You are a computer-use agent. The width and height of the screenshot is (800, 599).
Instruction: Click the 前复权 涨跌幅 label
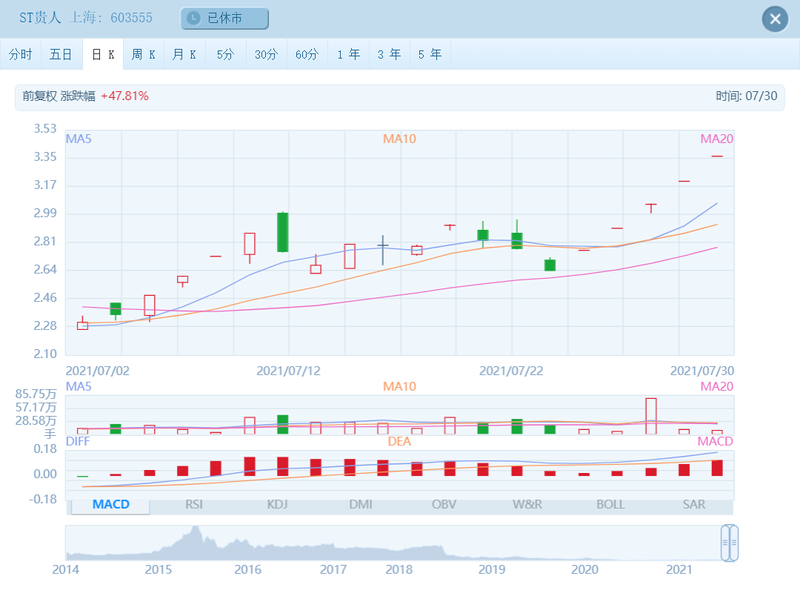59,96
